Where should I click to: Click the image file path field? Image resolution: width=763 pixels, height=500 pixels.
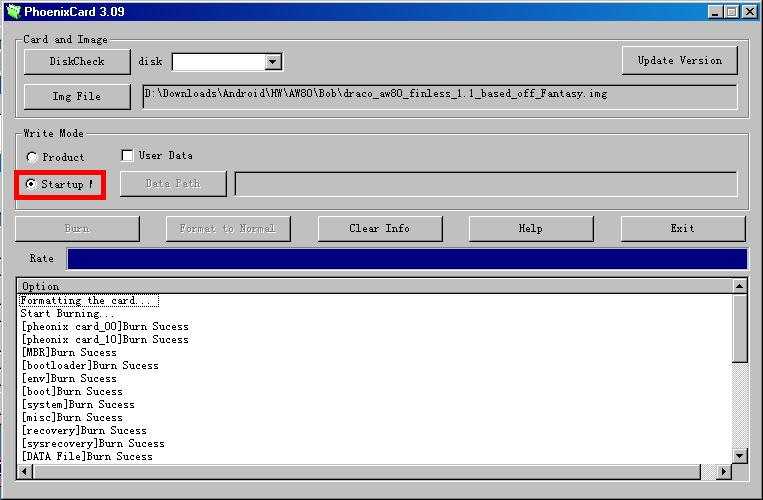pos(440,97)
